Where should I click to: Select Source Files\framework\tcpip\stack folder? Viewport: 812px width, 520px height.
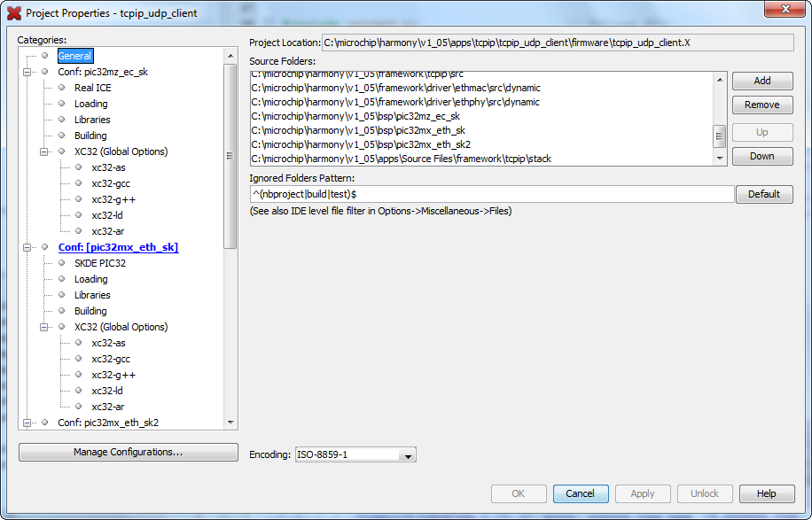click(x=402, y=159)
